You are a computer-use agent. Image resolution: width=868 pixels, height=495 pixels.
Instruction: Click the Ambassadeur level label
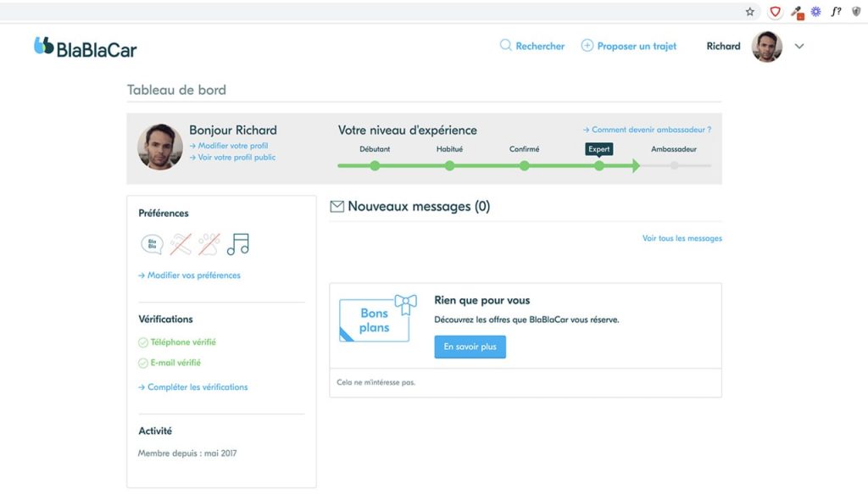(x=674, y=149)
